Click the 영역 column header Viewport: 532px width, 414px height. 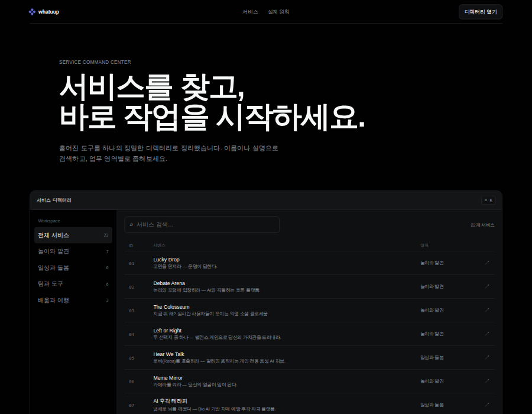click(424, 245)
